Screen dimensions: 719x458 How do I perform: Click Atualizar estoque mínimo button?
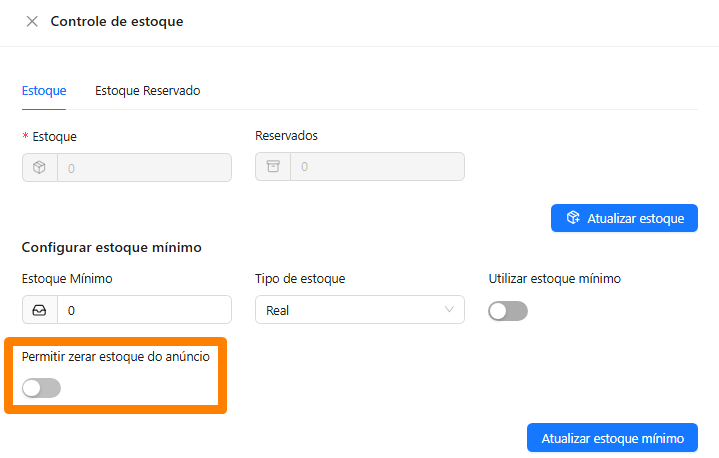613,438
